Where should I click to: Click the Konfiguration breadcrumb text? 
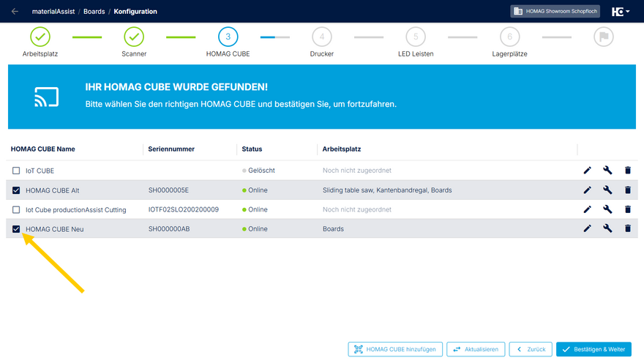(135, 12)
